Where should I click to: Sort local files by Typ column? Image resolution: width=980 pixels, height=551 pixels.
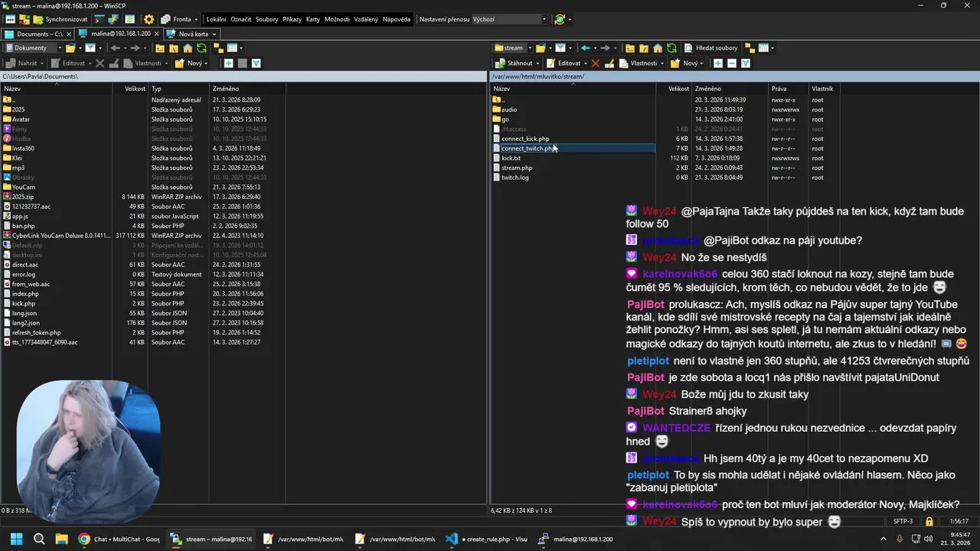point(179,89)
